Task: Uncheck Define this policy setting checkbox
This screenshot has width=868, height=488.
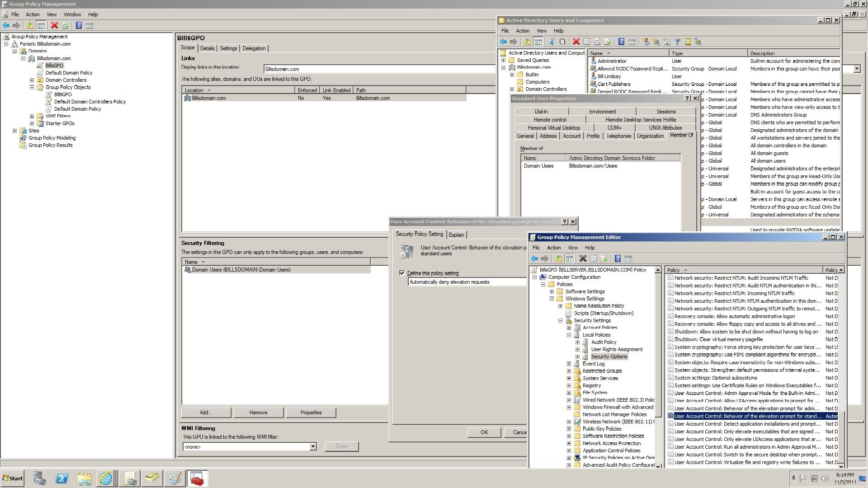Action: point(402,273)
